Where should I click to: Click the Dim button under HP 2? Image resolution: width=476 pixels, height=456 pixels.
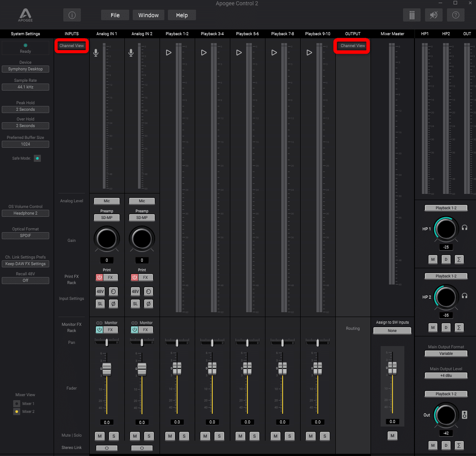click(446, 328)
